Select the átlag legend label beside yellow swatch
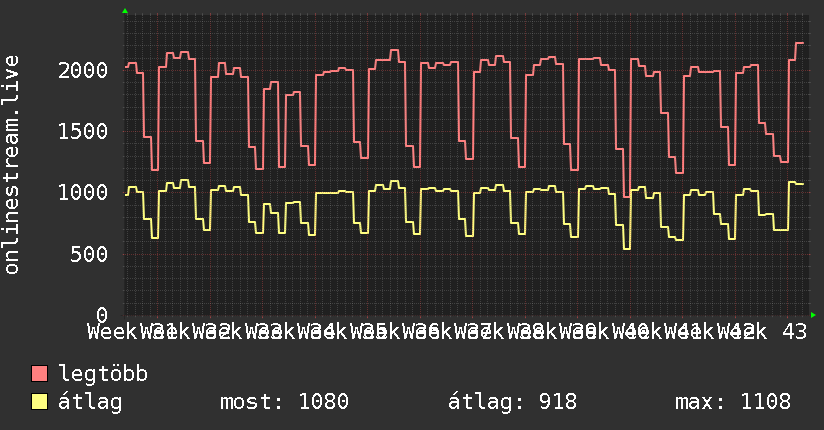The width and height of the screenshot is (824, 430). click(90, 402)
